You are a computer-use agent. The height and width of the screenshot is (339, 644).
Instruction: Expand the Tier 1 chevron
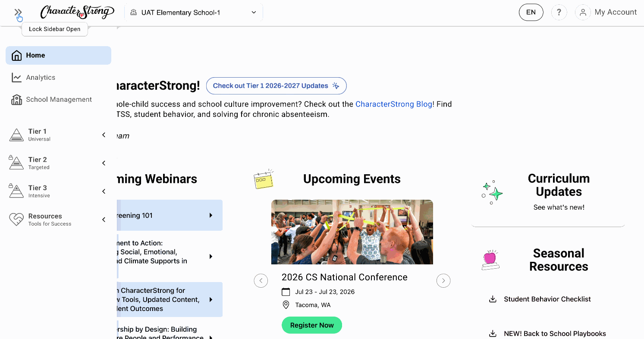click(x=104, y=135)
